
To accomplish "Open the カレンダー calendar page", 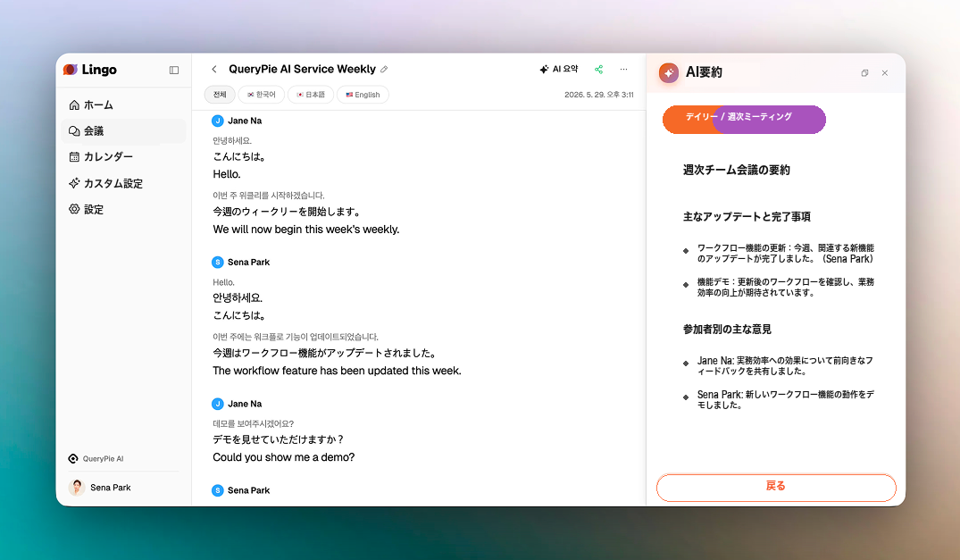I will [123, 156].
